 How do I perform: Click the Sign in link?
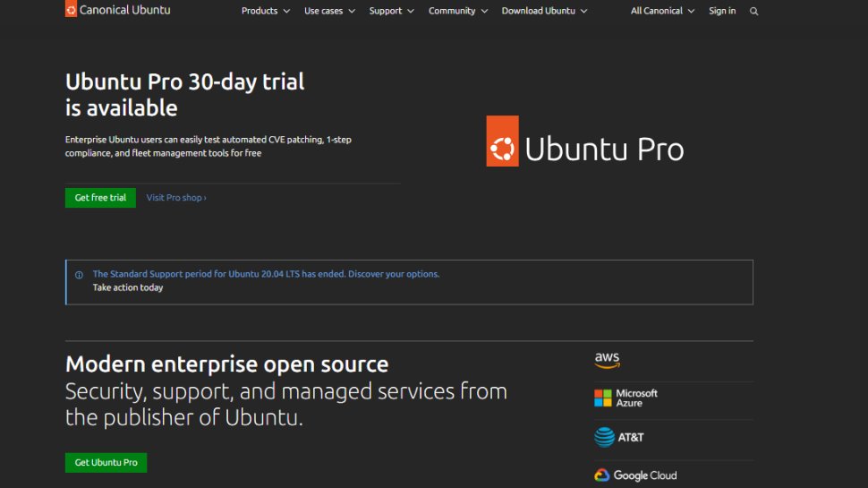[x=722, y=11]
